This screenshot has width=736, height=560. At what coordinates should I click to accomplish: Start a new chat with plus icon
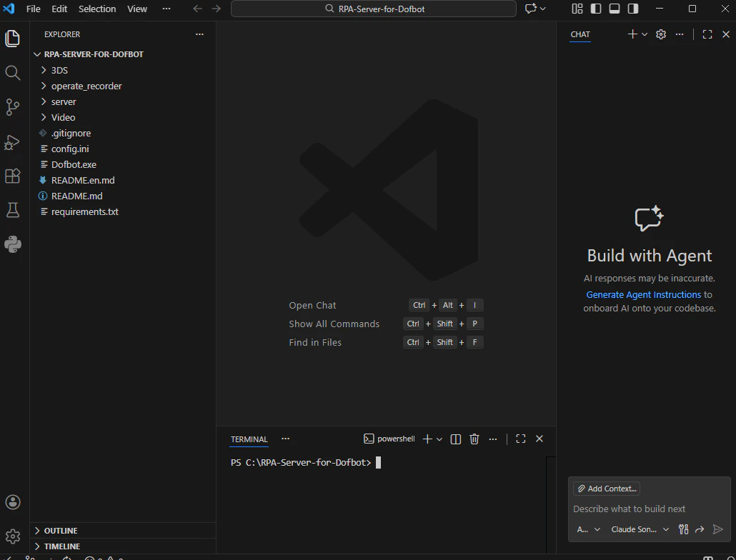pos(632,34)
